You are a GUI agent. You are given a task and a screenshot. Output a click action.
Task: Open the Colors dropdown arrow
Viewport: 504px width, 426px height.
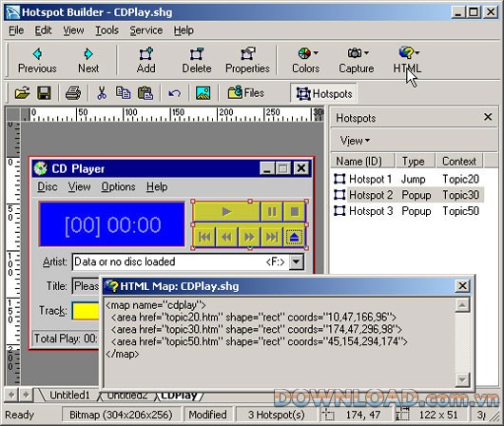coord(316,52)
